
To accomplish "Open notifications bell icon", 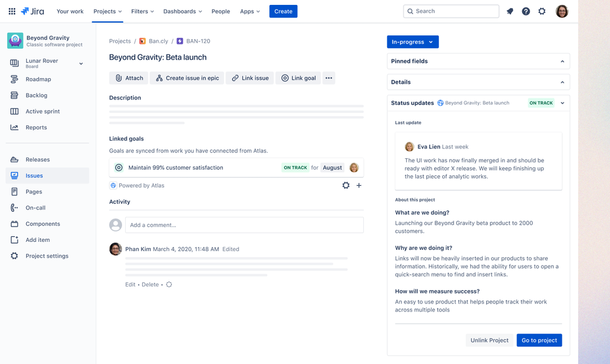I will point(510,11).
